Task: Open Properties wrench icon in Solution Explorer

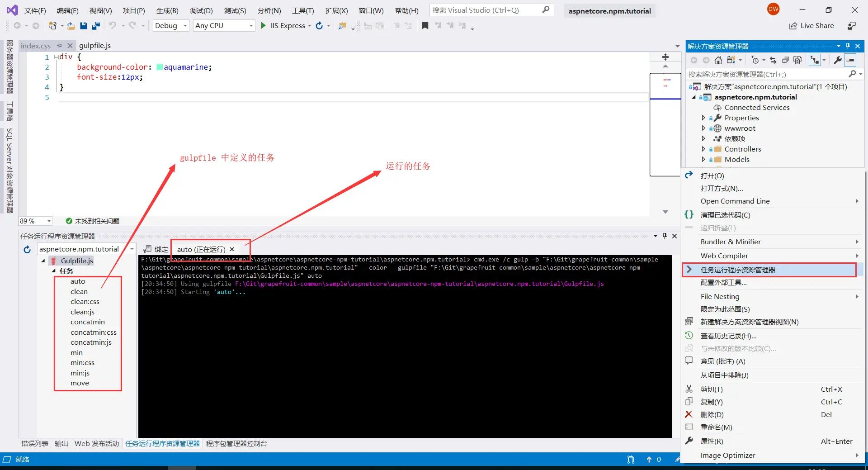Action: pos(837,60)
